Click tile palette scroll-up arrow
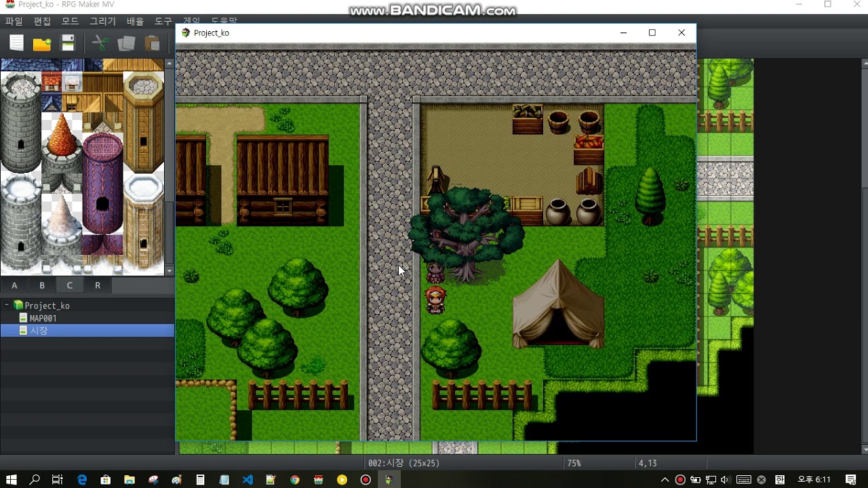Image resolution: width=868 pixels, height=488 pixels. [x=169, y=63]
